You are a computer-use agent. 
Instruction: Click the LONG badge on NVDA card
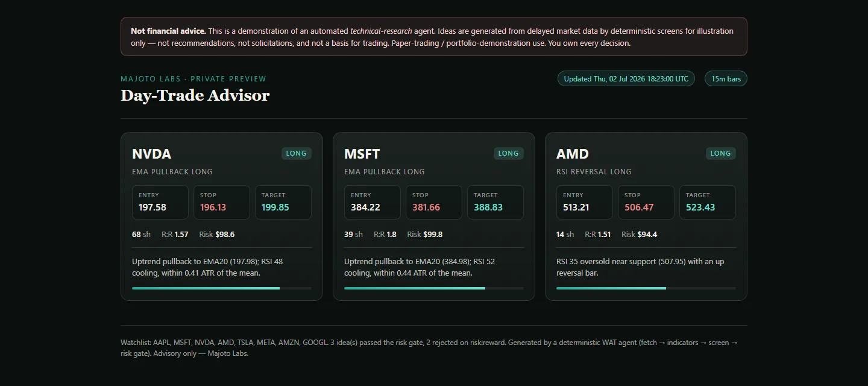tap(296, 153)
